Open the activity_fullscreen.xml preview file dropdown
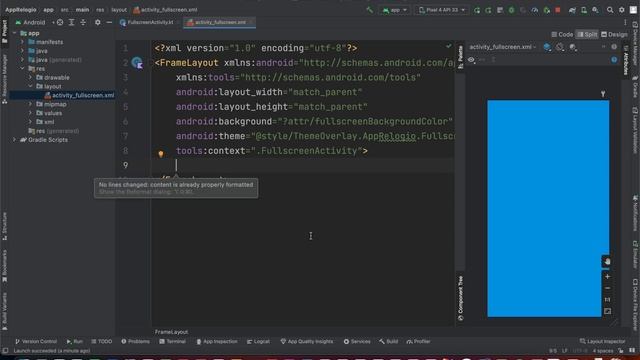Screen dimensions: 640x360 502,47
